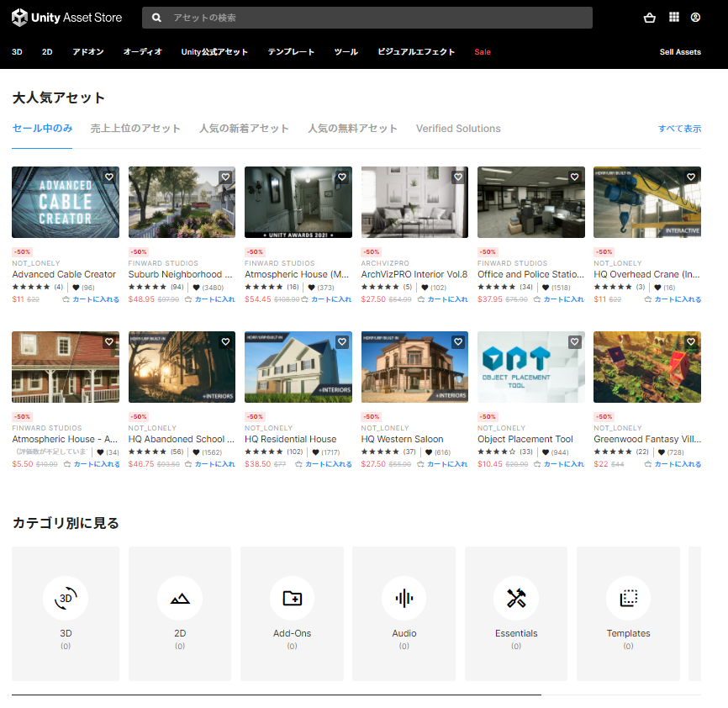Favorite Suburb Neighborhood heart icon
The width and height of the screenshot is (728, 708).
point(225,177)
